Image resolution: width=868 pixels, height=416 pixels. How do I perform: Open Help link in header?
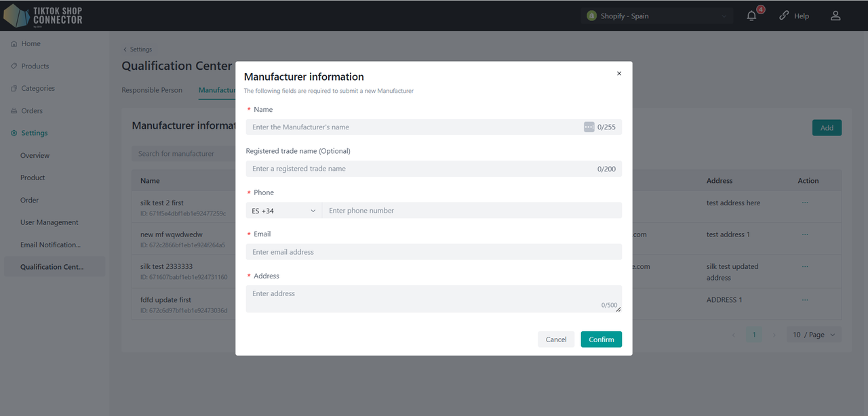[794, 16]
